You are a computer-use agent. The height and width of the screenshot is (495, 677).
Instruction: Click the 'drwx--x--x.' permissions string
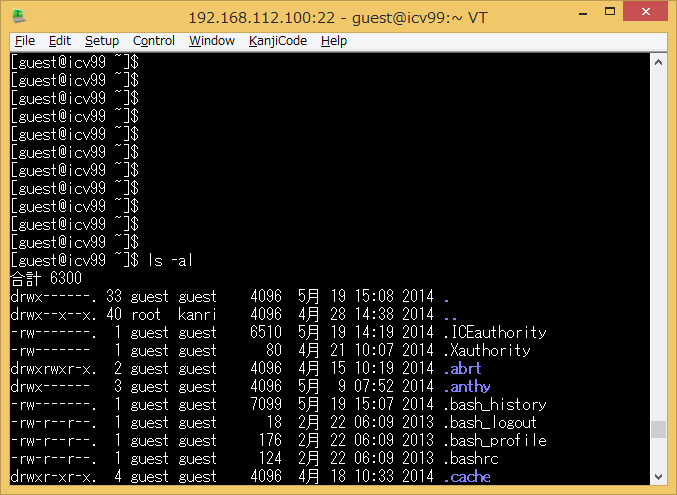pyautogui.click(x=54, y=314)
